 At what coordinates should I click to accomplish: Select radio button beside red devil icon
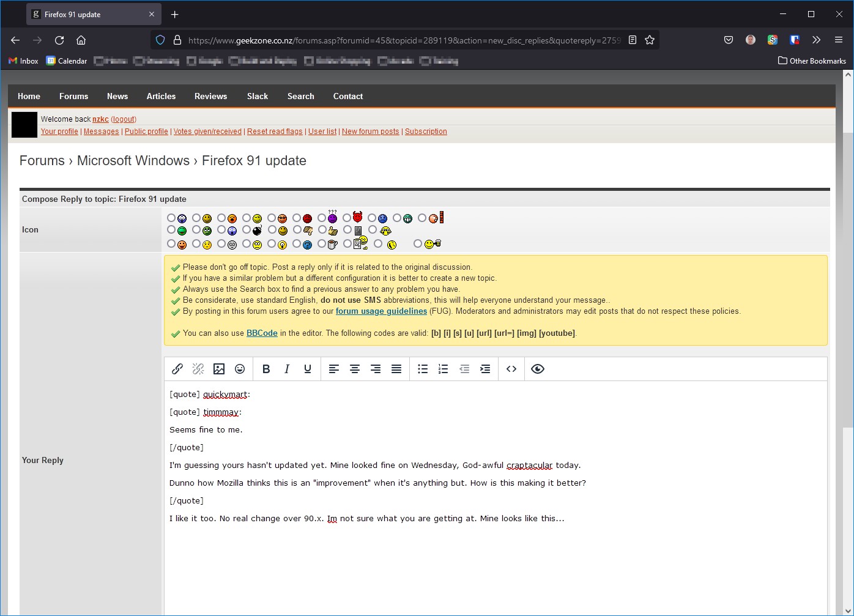coord(347,218)
